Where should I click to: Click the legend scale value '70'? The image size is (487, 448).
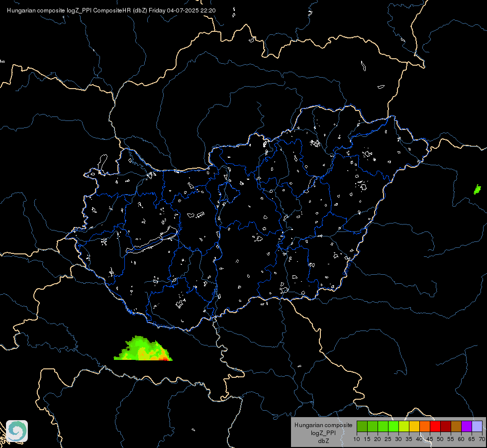pyautogui.click(x=482, y=440)
